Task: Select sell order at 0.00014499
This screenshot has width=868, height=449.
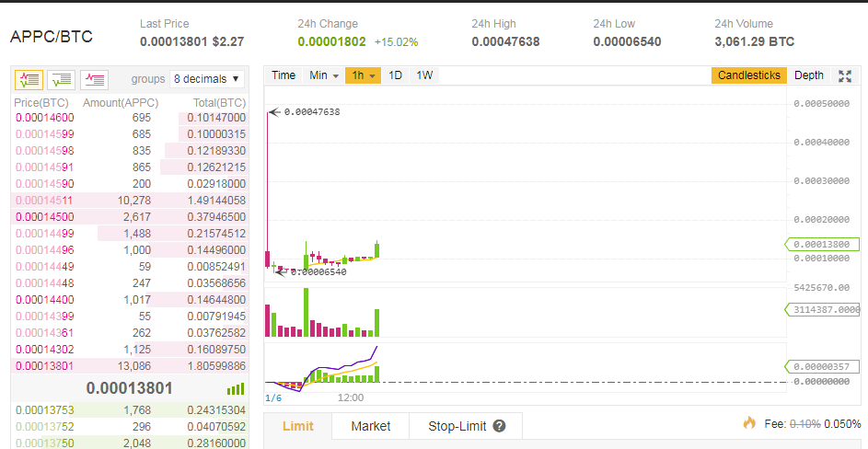Action: [130, 234]
